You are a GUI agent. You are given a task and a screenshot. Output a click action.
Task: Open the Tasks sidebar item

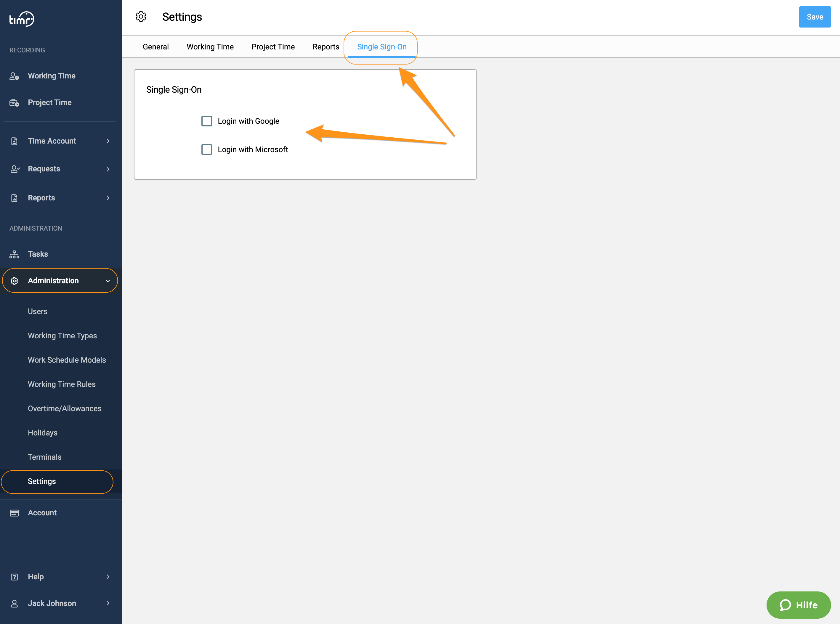pyautogui.click(x=38, y=254)
